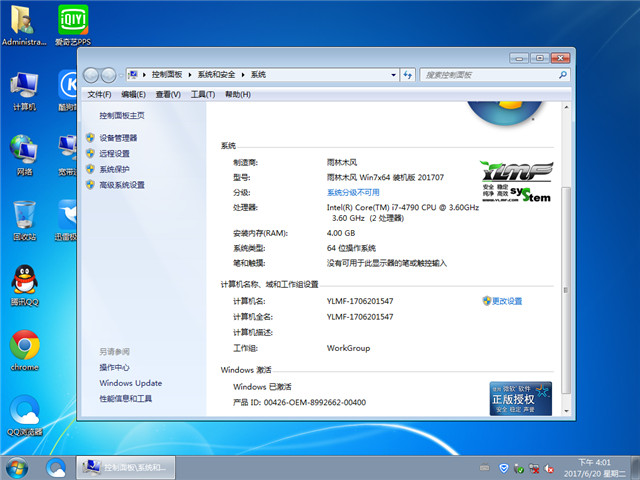Open the 酷狗 desktop icon
The height and width of the screenshot is (480, 640).
pyautogui.click(x=67, y=91)
